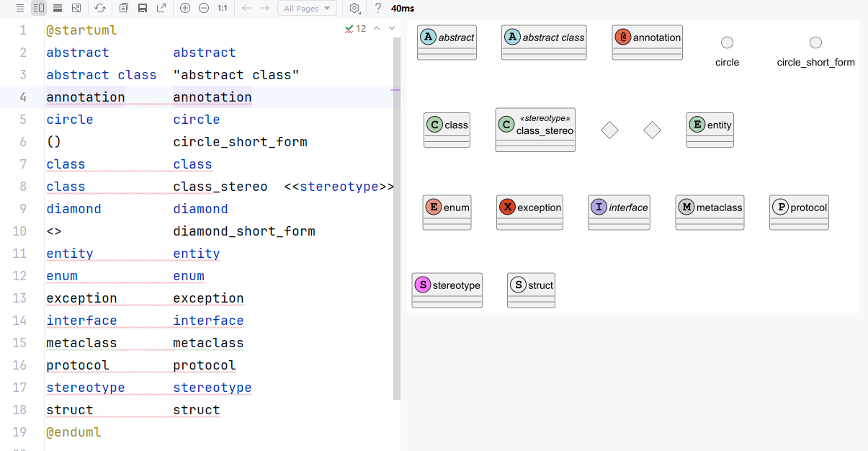Image resolution: width=868 pixels, height=451 pixels.
Task: Save the diagram using the floppy icon
Action: pos(143,8)
